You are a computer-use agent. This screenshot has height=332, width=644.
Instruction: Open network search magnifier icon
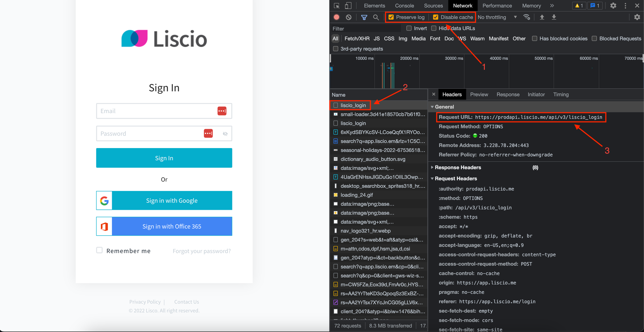[376, 17]
